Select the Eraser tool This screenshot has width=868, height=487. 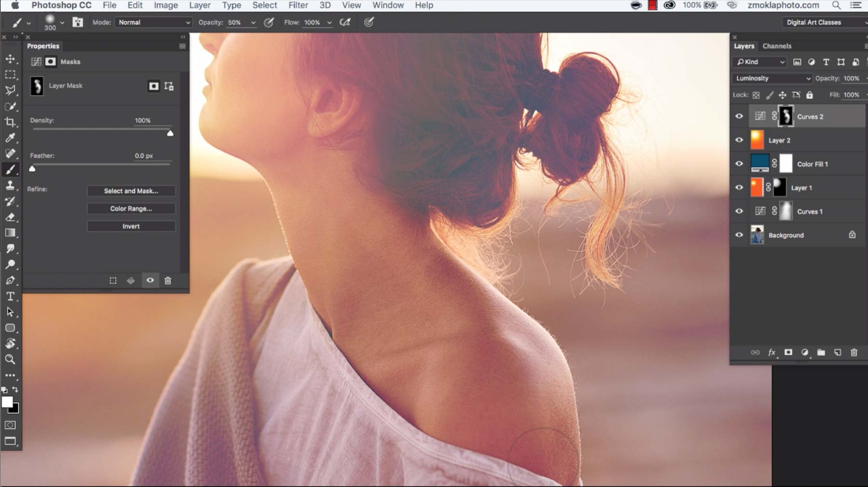point(10,217)
